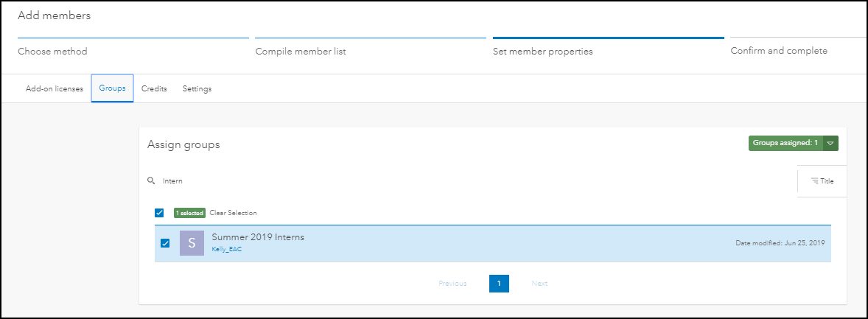The width and height of the screenshot is (868, 319).
Task: Toggle the select all groups checkbox
Action: pos(159,213)
